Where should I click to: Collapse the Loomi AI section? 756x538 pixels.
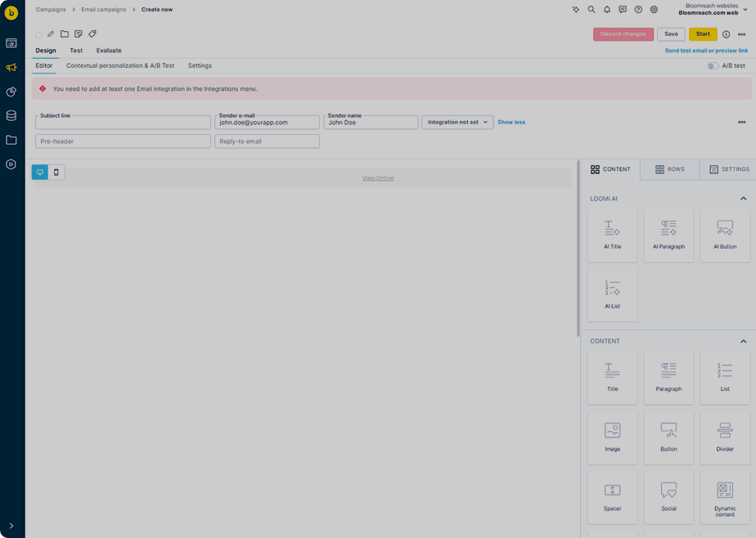[x=743, y=199]
